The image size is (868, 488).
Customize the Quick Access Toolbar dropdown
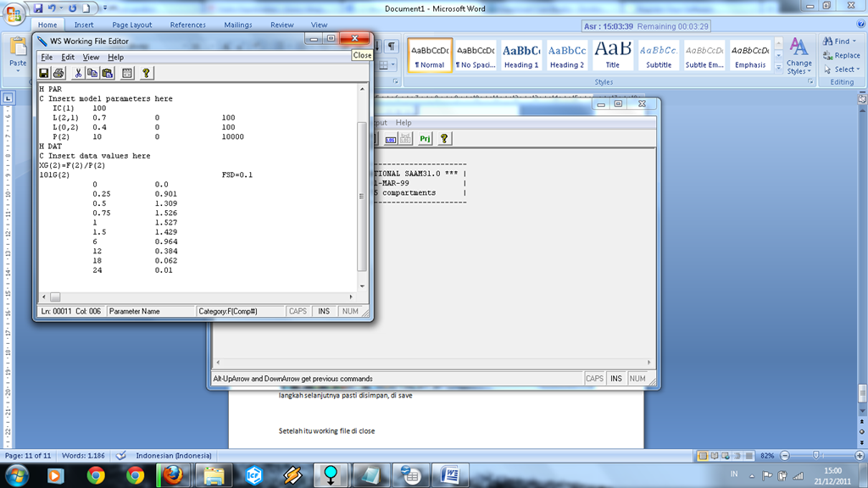pyautogui.click(x=105, y=8)
